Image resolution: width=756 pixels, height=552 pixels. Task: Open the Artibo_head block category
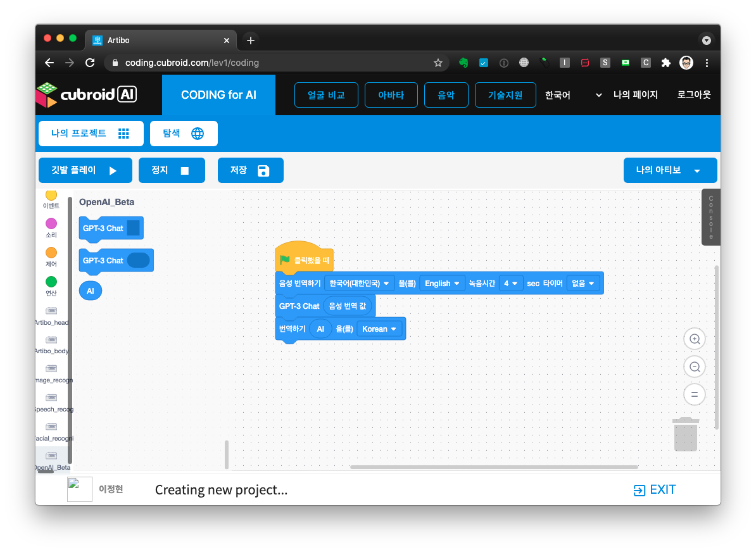coord(51,316)
